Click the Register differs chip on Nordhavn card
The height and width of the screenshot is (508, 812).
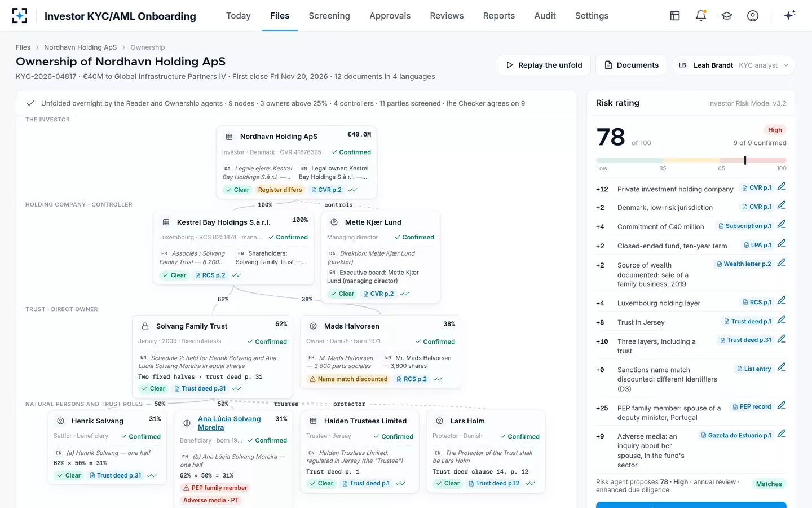point(280,190)
